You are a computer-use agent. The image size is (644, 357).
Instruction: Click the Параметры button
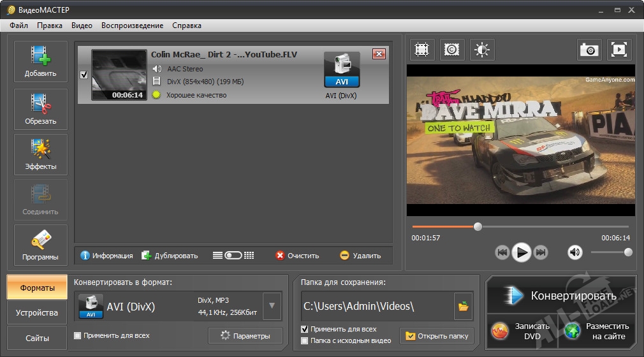(x=245, y=336)
